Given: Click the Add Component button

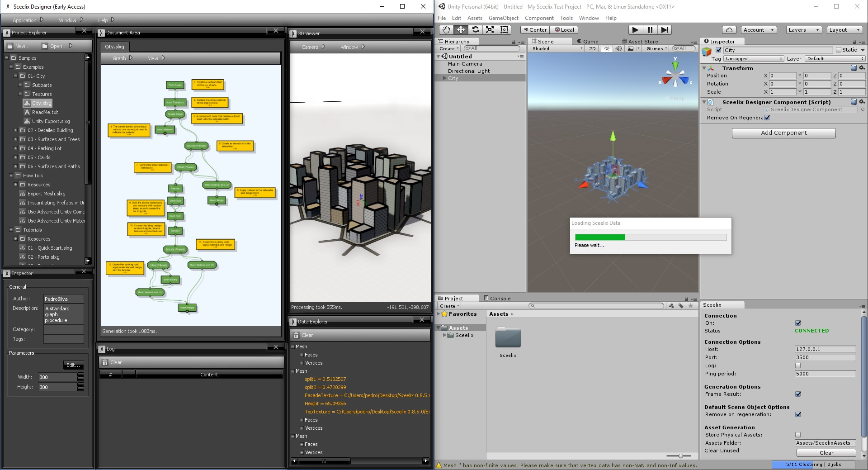Looking at the screenshot, I should pyautogui.click(x=783, y=133).
